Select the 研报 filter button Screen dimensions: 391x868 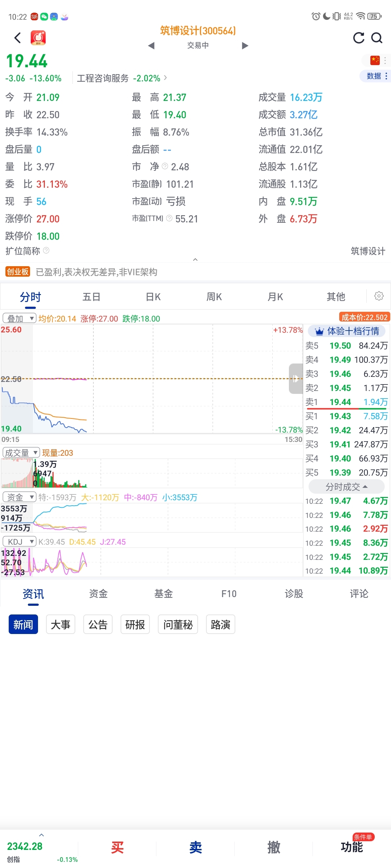click(x=135, y=624)
